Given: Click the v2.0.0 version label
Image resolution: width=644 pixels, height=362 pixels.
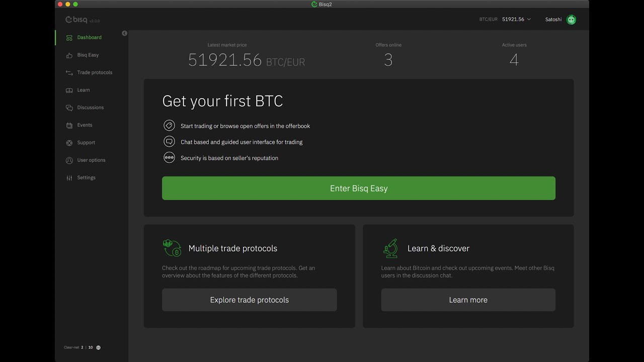Looking at the screenshot, I should click(95, 21).
